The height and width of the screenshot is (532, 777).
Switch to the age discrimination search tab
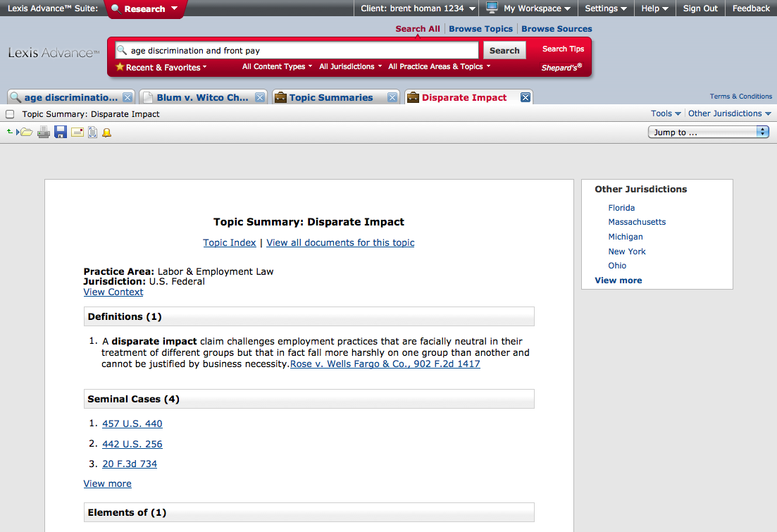71,98
